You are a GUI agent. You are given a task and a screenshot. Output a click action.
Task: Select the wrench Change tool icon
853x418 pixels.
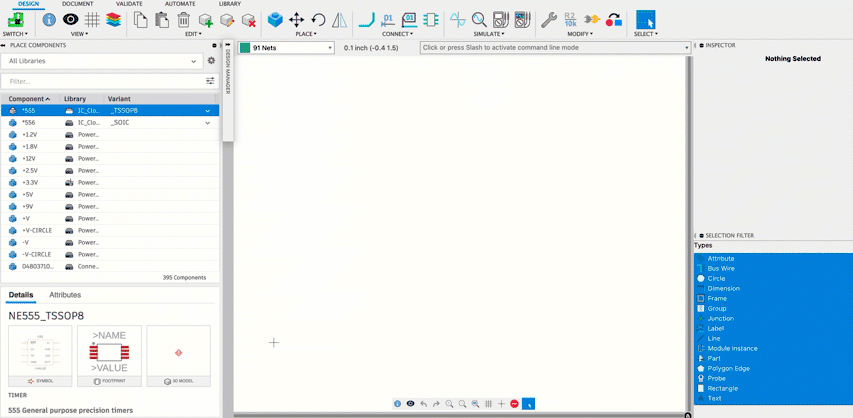coord(549,20)
